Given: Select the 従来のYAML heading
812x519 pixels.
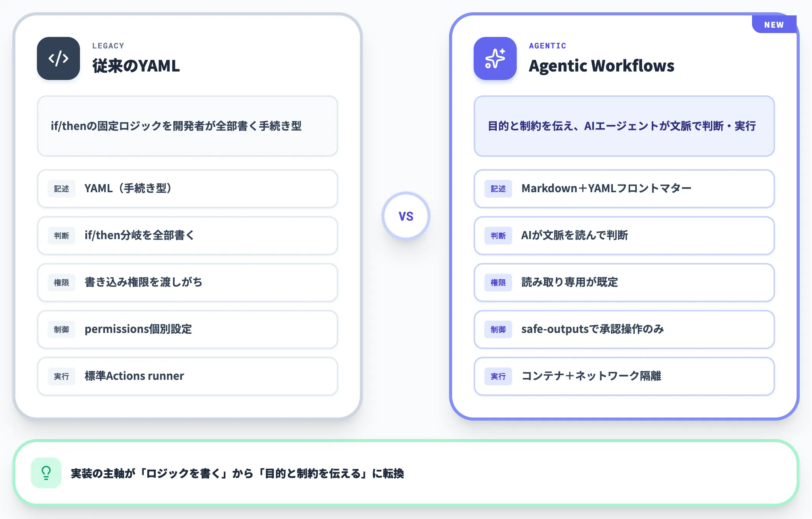Looking at the screenshot, I should [136, 66].
